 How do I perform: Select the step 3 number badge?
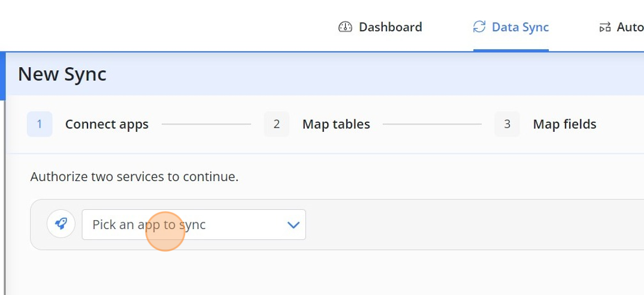[x=507, y=124]
